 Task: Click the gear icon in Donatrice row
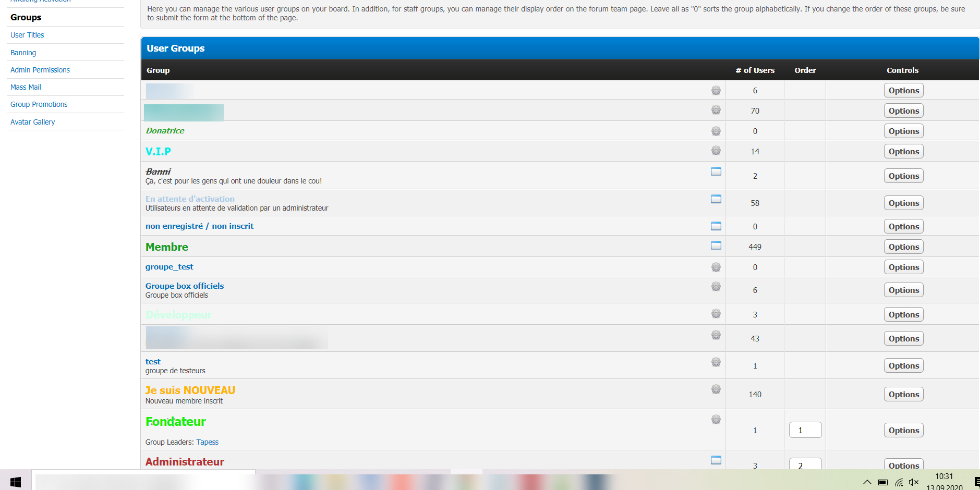tap(716, 131)
